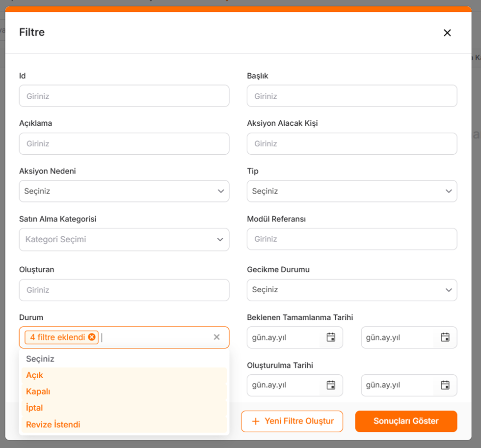Focus the Modül Referansı input field
The image size is (481, 448).
[352, 239]
